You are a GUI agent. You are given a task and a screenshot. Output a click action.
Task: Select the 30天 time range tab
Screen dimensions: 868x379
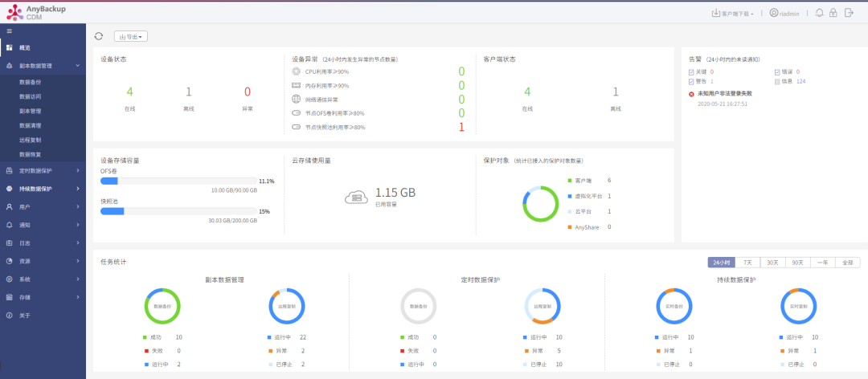coord(773,263)
